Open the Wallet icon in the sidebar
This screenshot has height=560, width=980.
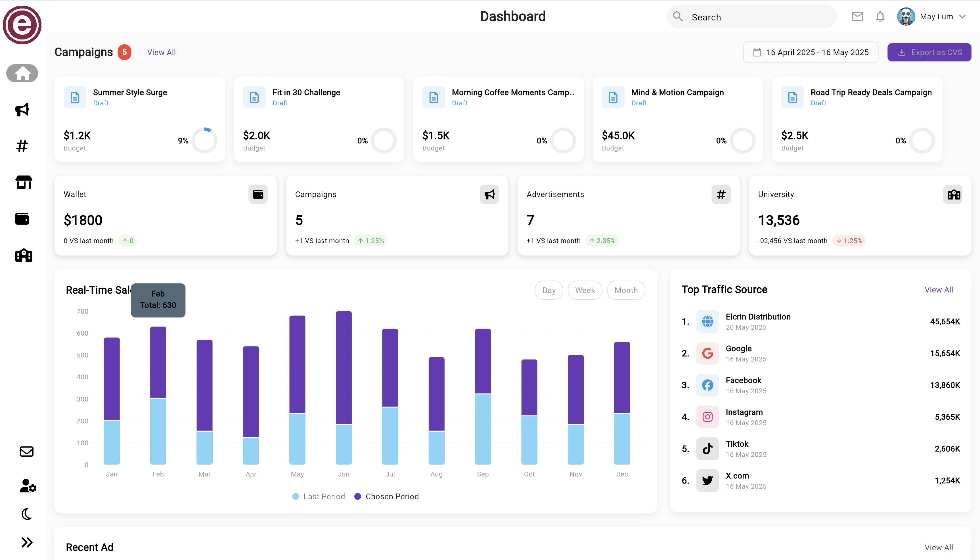(22, 218)
